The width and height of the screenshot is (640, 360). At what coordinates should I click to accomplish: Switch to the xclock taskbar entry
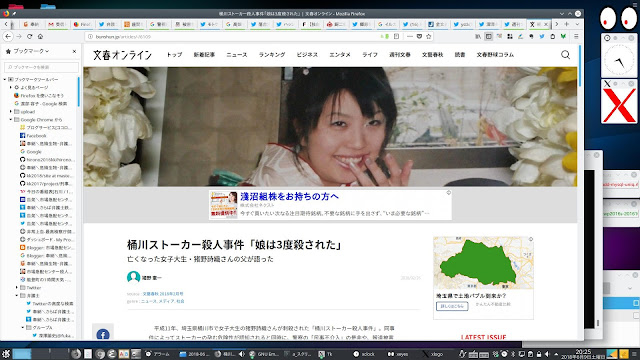coord(364,354)
